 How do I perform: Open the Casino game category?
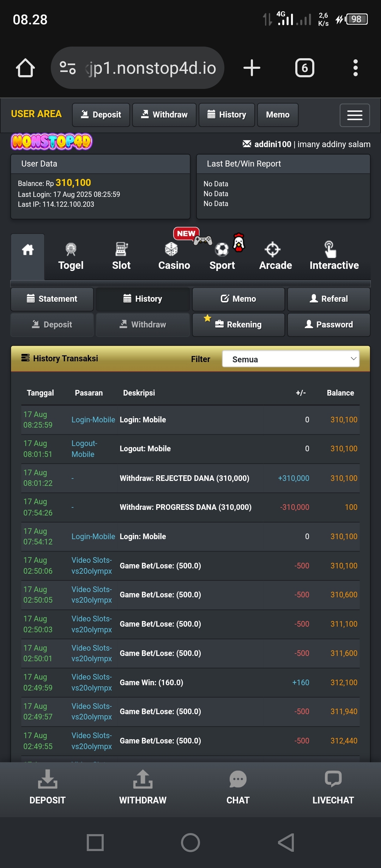pyautogui.click(x=174, y=257)
